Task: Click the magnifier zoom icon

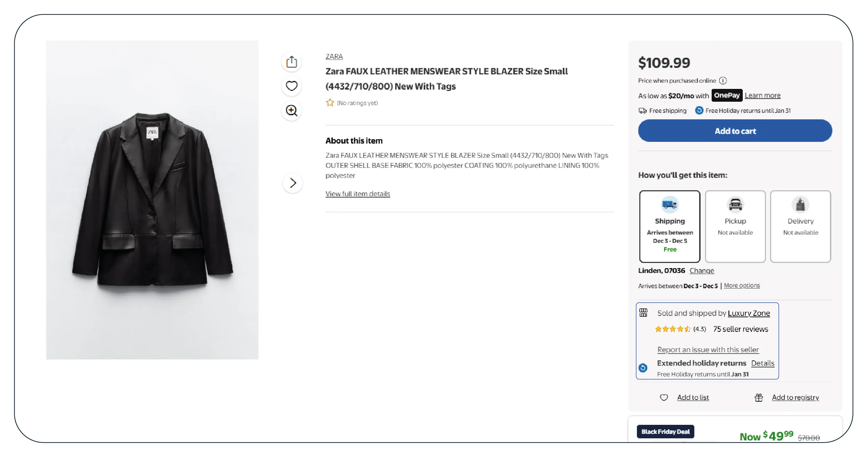Action: point(292,111)
